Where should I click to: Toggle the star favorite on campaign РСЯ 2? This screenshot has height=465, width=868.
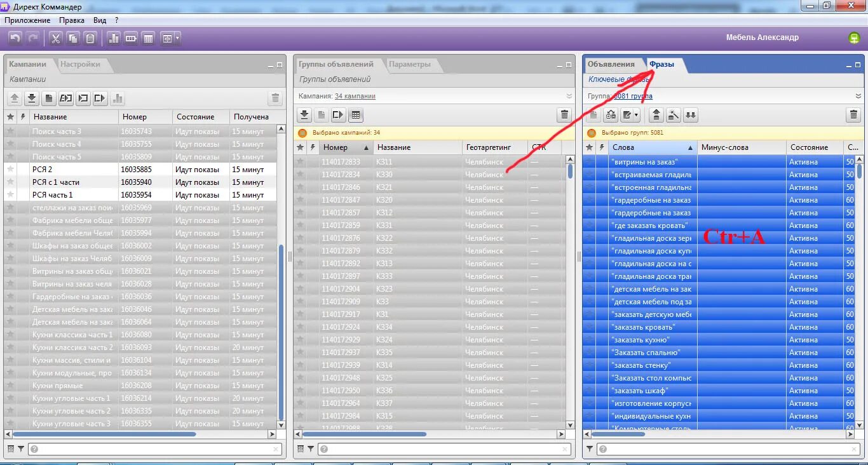point(10,170)
